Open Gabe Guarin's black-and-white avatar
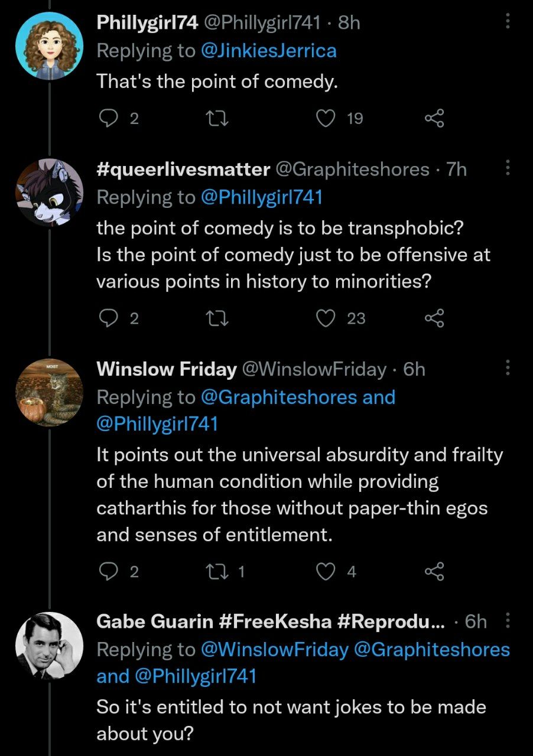Image resolution: width=533 pixels, height=756 pixels. (x=49, y=645)
